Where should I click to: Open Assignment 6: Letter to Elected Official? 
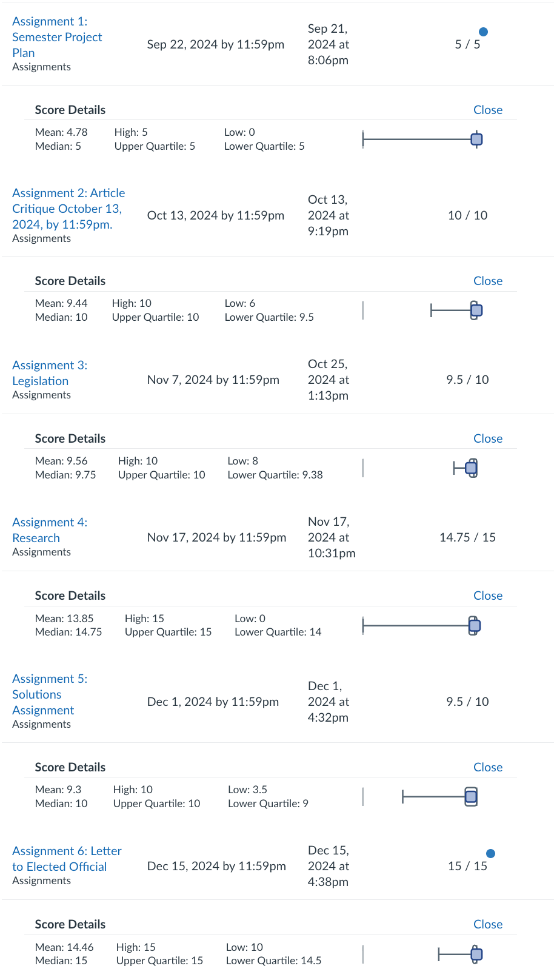click(67, 859)
